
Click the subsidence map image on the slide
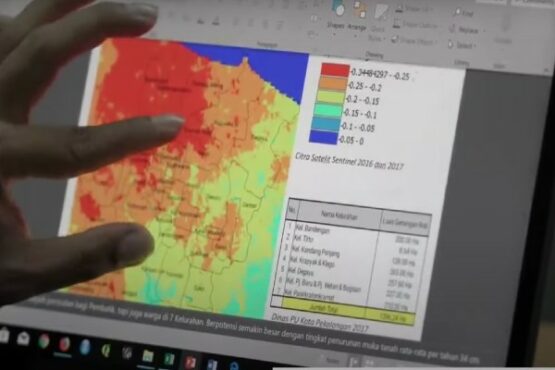183,177
